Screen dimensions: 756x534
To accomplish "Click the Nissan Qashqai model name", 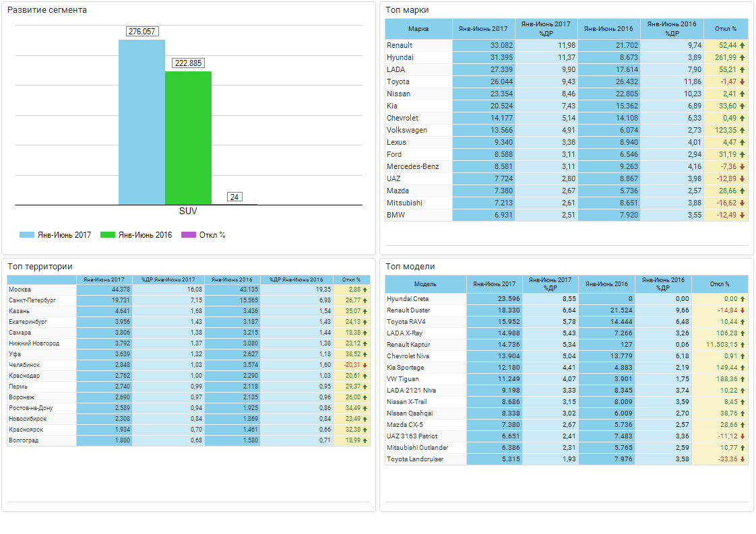I will click(410, 413).
